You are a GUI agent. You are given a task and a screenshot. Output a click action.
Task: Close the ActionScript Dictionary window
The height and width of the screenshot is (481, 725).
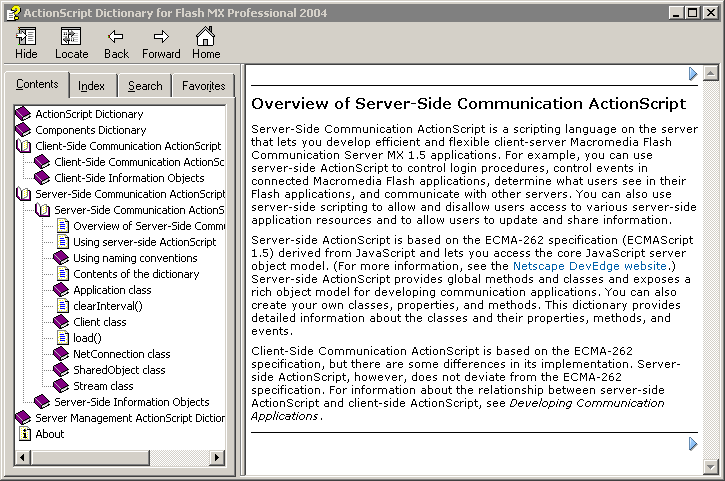(x=710, y=12)
